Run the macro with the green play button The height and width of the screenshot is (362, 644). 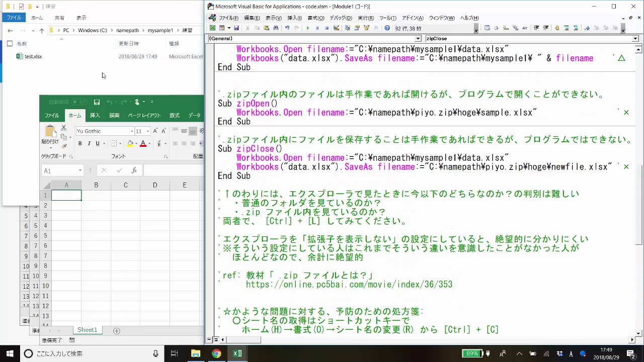(x=307, y=28)
